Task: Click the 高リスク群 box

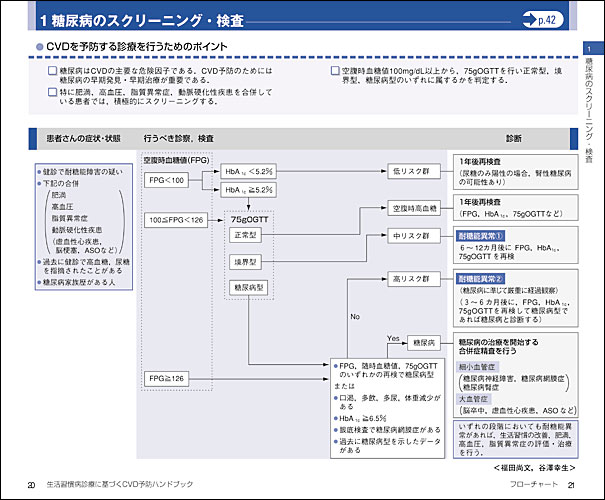Action: click(x=411, y=279)
